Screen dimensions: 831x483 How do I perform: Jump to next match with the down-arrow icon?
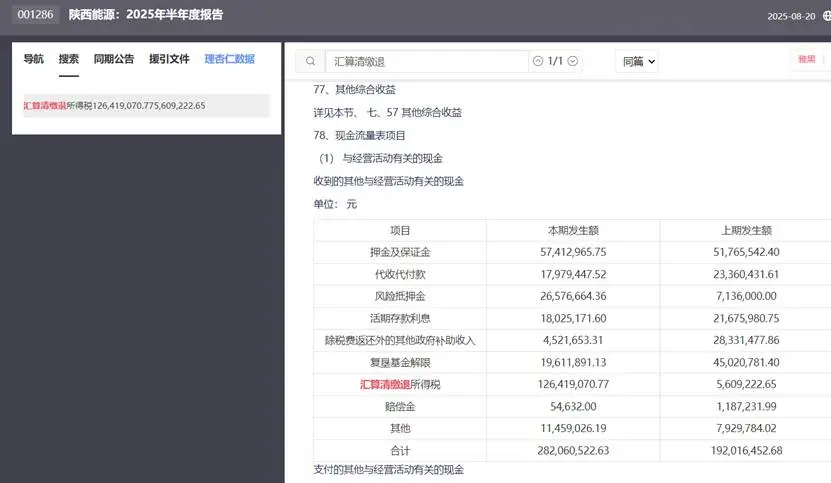pyautogui.click(x=573, y=61)
